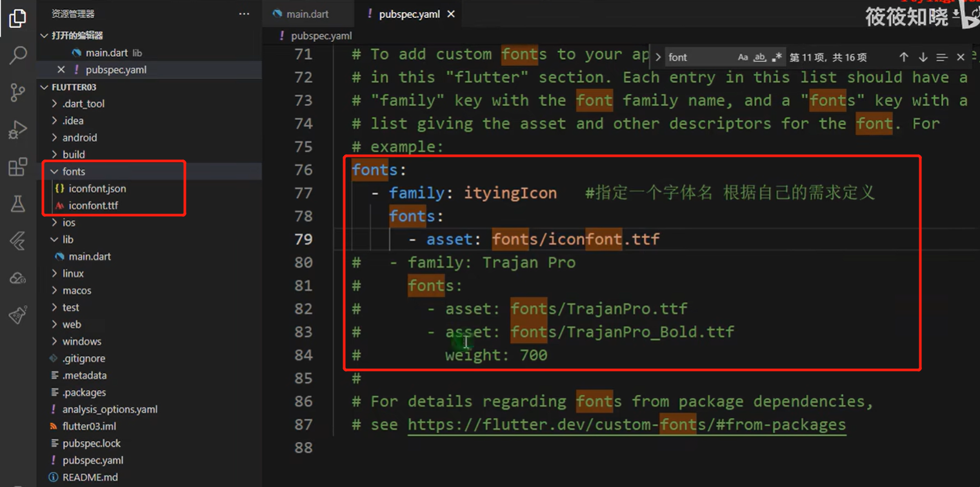The height and width of the screenshot is (487, 980).
Task: Go to previous match in find widget
Action: coord(904,57)
